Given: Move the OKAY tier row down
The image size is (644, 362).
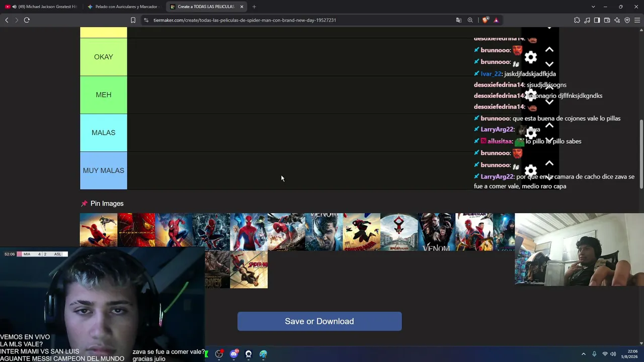Looking at the screenshot, I should point(549,64).
